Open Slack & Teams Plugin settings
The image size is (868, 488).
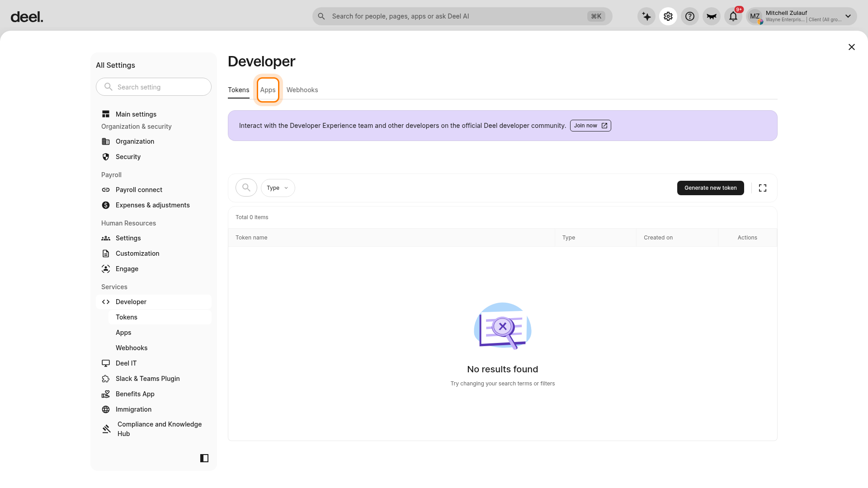[x=154, y=379]
